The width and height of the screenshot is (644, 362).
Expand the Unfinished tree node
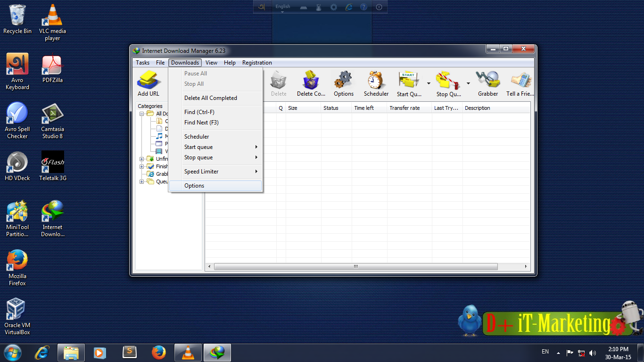(x=141, y=159)
